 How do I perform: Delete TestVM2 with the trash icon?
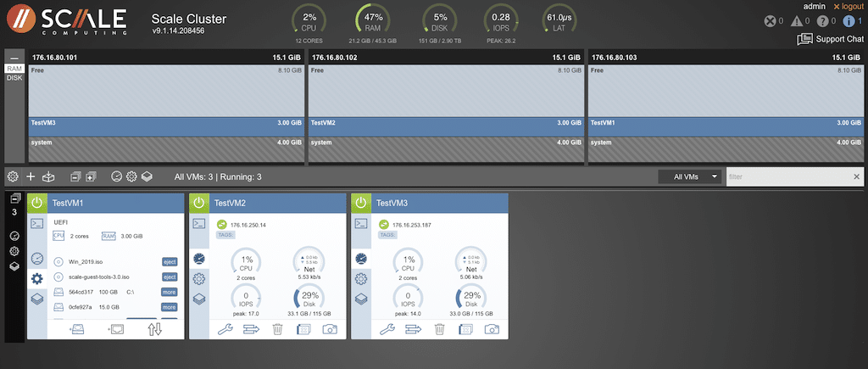[277, 330]
